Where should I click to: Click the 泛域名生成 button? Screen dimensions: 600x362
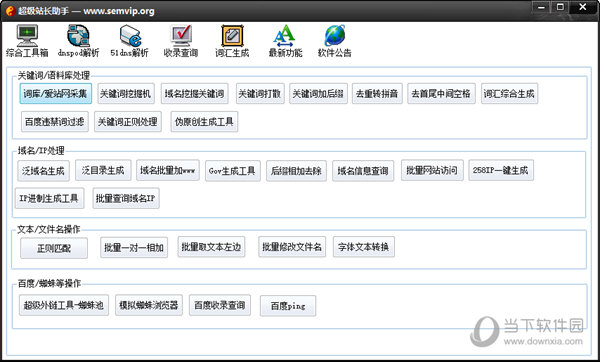coord(43,171)
